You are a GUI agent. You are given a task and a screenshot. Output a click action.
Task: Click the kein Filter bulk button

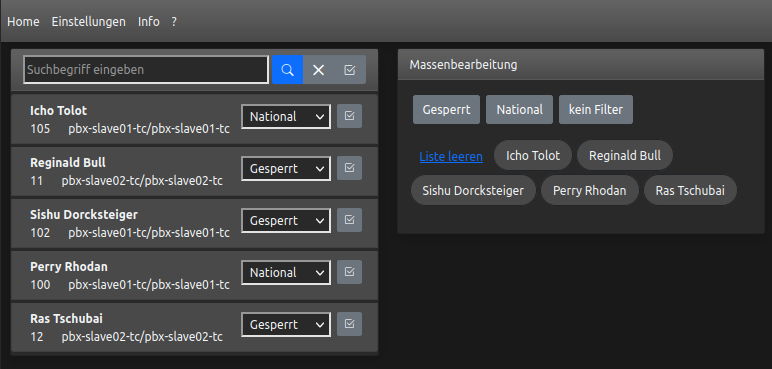596,109
